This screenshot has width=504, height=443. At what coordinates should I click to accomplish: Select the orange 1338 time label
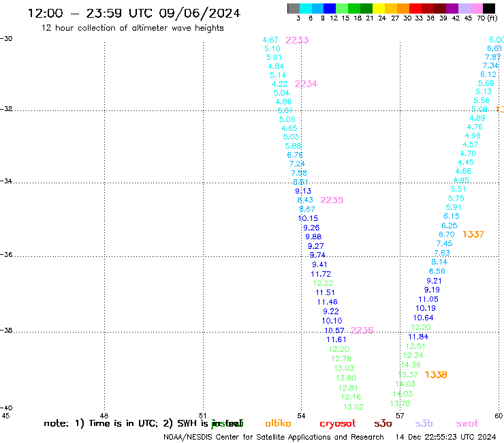436,374
